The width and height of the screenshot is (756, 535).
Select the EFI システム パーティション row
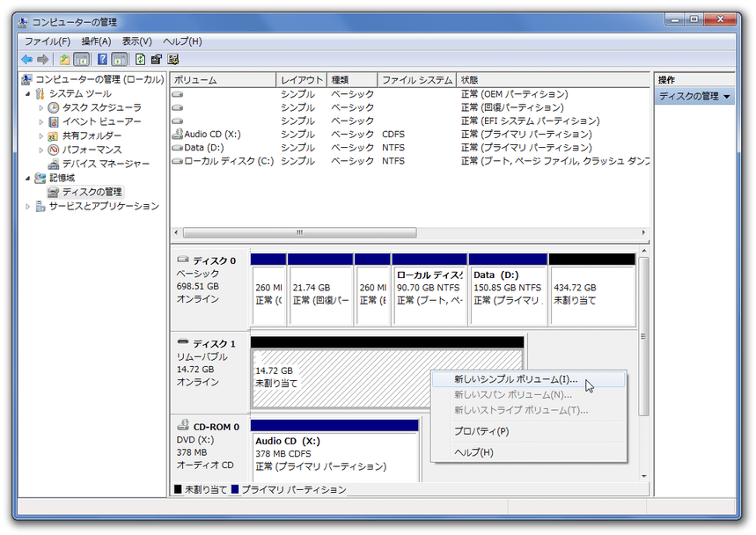click(x=410, y=121)
